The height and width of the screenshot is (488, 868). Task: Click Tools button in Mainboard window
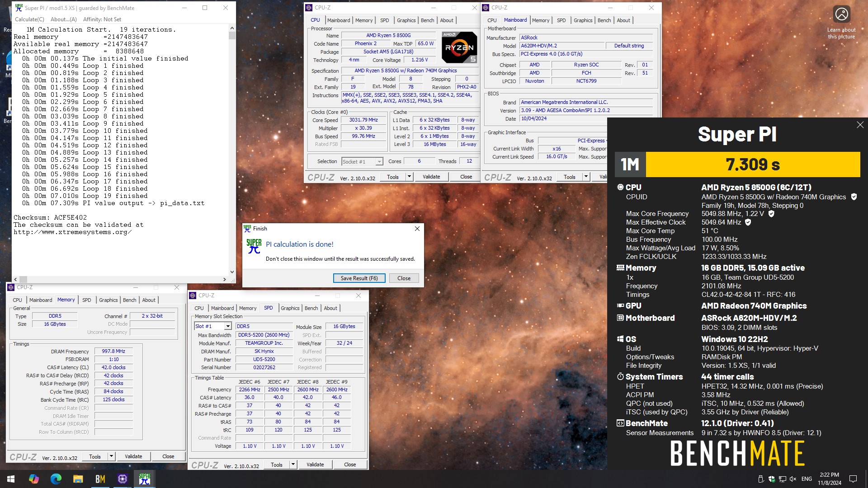tap(570, 177)
